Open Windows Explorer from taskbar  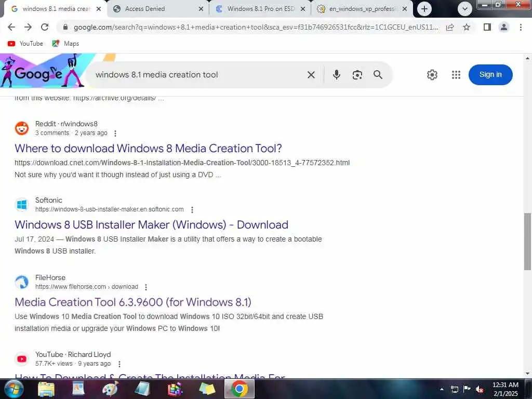pyautogui.click(x=46, y=389)
